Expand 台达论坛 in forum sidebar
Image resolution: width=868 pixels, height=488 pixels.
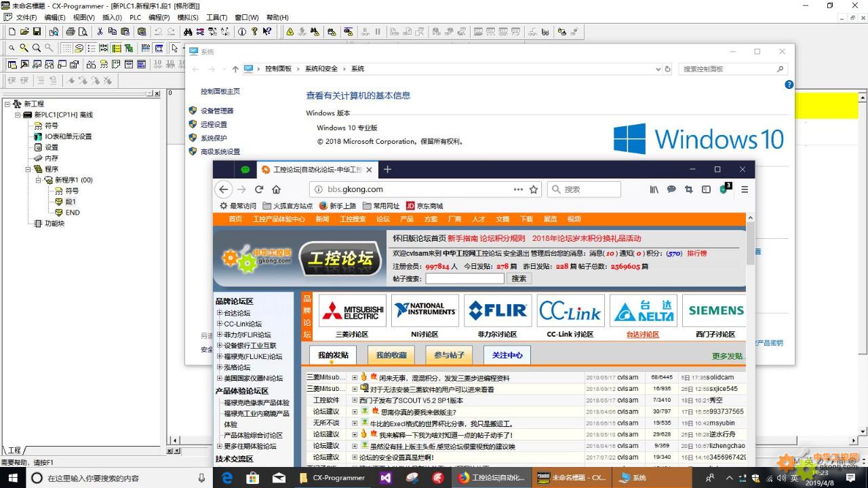pyautogui.click(x=219, y=313)
